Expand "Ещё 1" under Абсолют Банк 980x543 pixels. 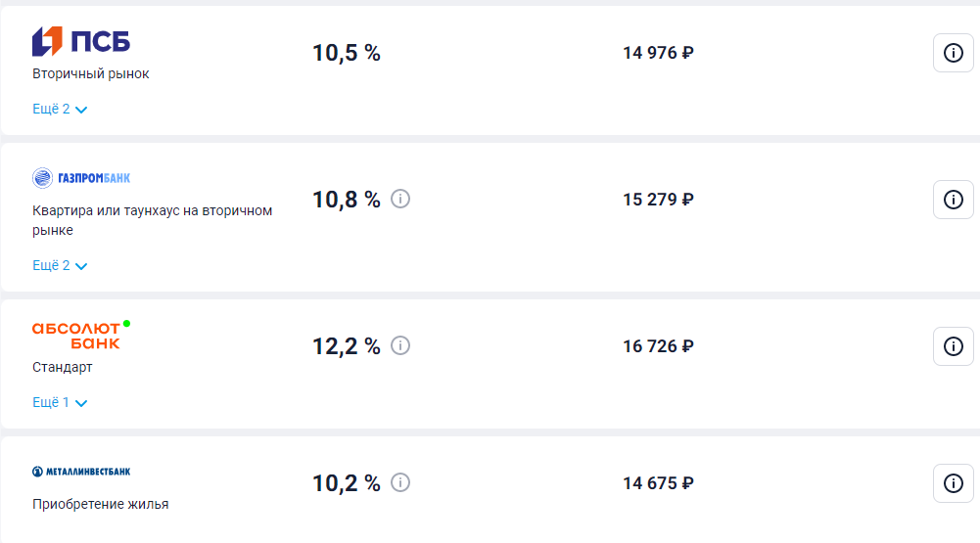click(x=60, y=402)
